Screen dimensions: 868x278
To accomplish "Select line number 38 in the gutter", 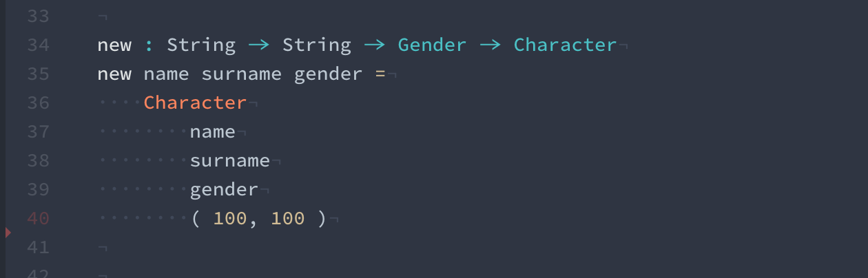I will point(38,161).
